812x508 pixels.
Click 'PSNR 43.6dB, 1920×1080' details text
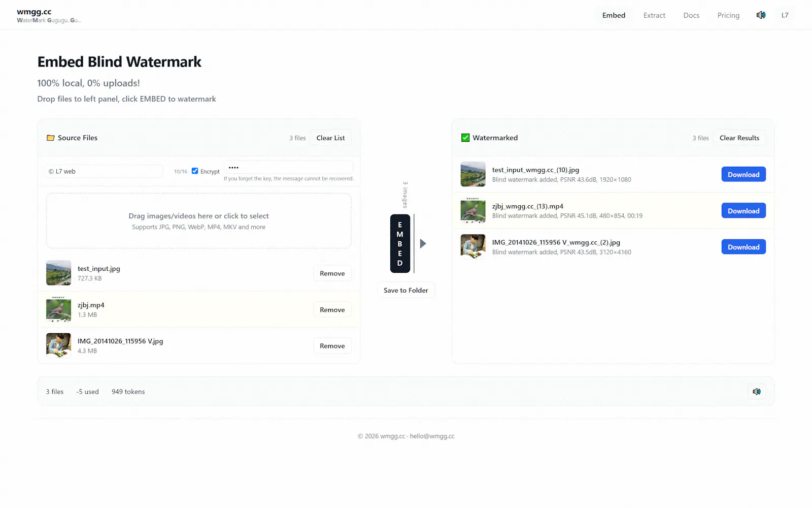coord(596,180)
